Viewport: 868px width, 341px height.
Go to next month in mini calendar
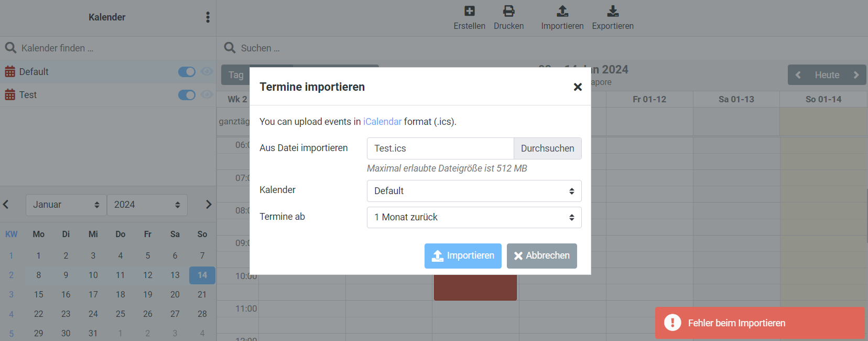pos(209,205)
